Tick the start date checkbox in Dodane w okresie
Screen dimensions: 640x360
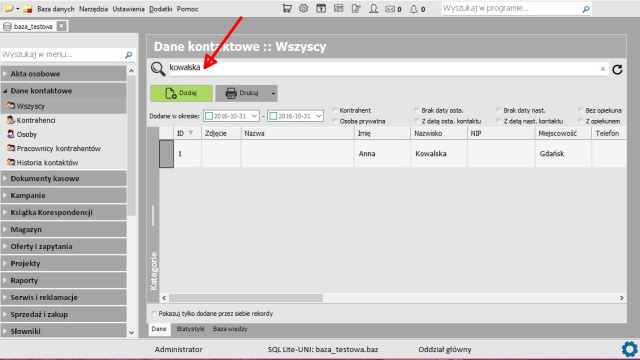pyautogui.click(x=209, y=116)
